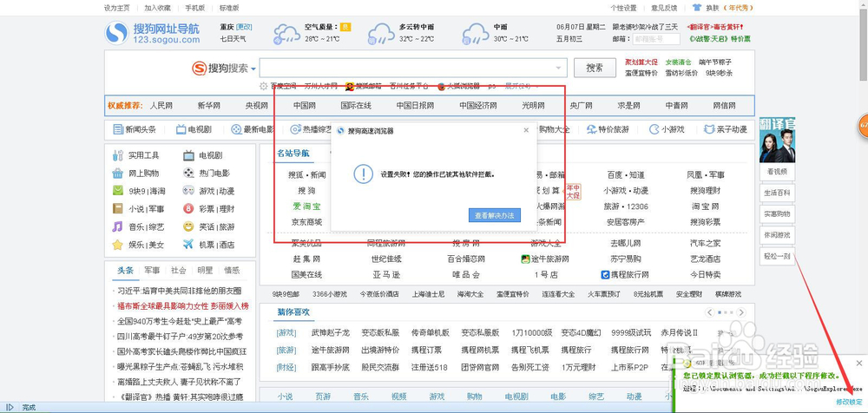Show previous 猜你喜欢 page arrow

[x=710, y=313]
